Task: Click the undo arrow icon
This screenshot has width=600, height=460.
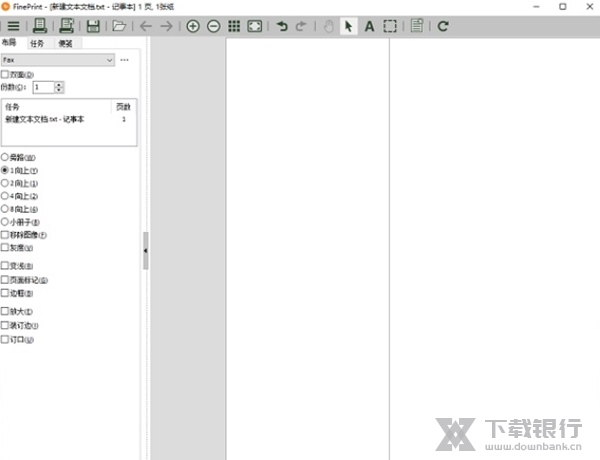Action: coord(281,26)
